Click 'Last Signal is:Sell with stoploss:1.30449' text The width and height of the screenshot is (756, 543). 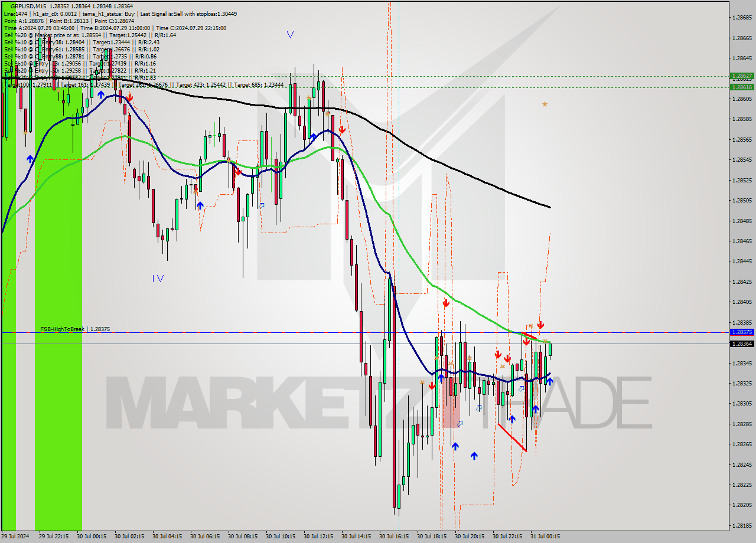188,14
